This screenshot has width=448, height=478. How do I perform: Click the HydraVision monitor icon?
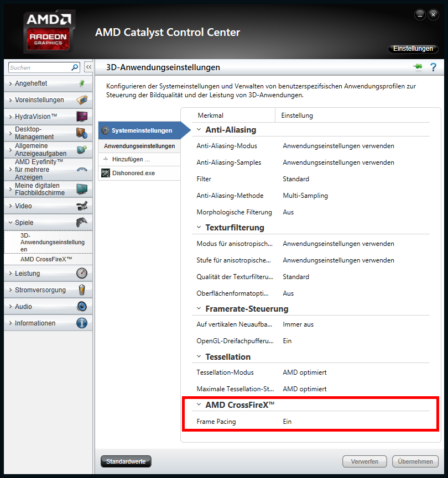coord(82,116)
